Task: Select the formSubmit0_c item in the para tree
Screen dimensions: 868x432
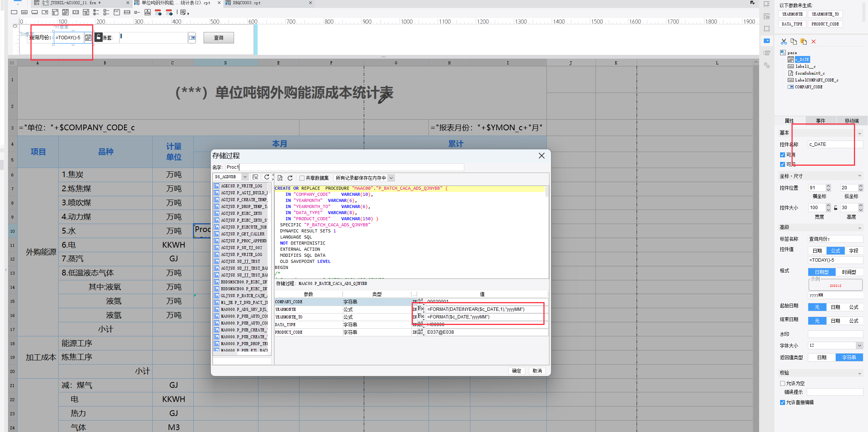Action: pos(810,73)
